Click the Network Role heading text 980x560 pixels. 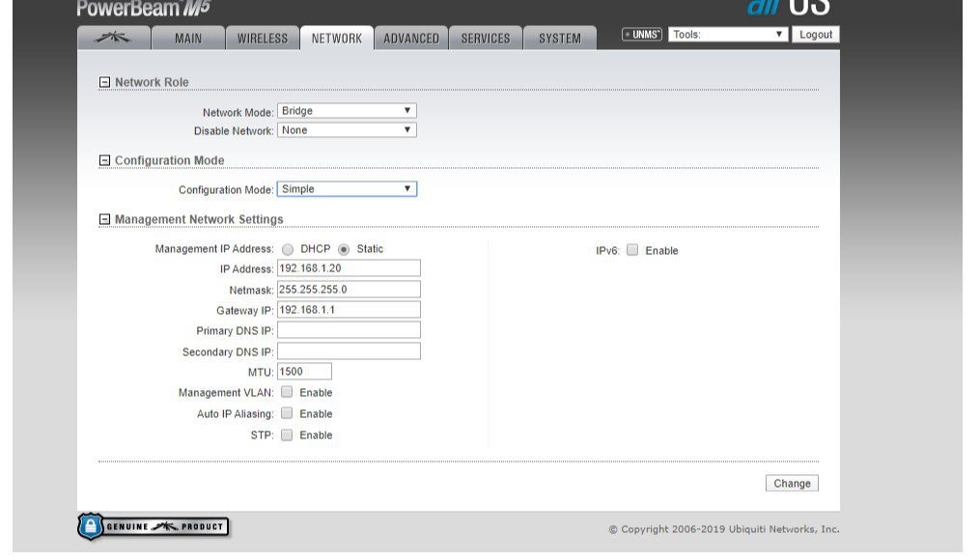coord(152,82)
